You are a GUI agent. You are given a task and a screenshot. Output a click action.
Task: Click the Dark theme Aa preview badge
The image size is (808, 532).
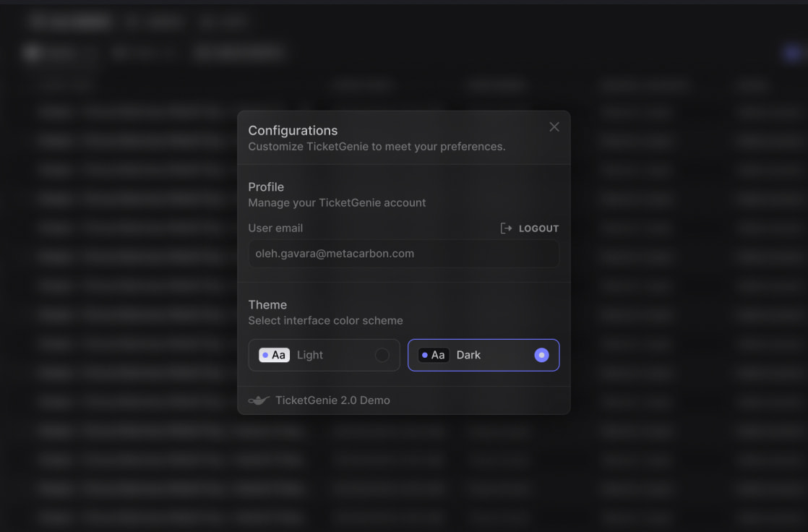click(x=434, y=355)
